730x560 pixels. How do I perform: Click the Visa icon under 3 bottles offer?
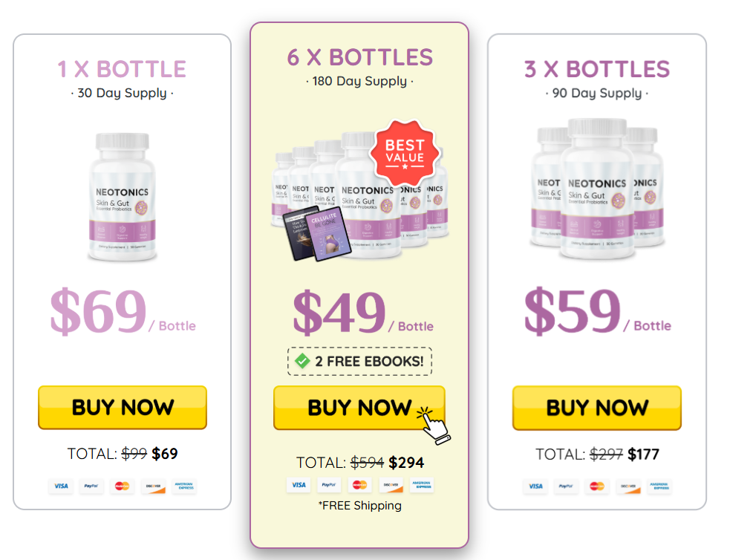pyautogui.click(x=535, y=486)
